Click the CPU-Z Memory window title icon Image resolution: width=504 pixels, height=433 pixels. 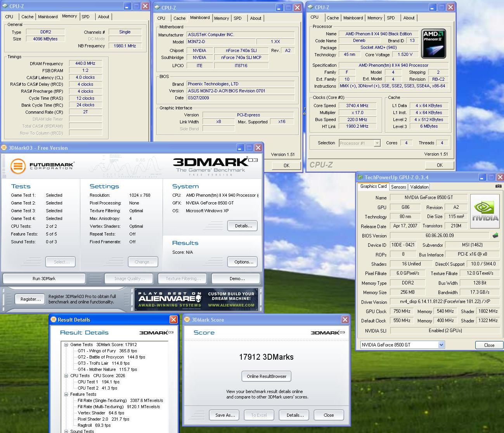(x=5, y=6)
